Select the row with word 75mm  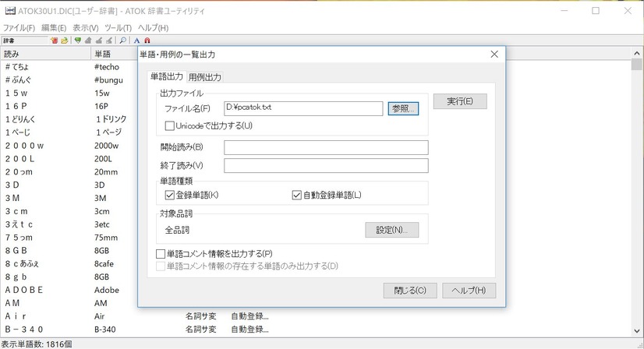point(69,238)
